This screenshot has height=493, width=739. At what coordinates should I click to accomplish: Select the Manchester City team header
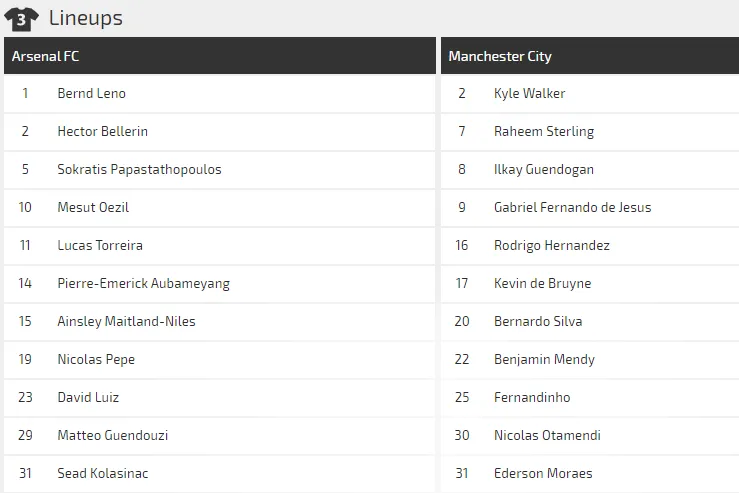[500, 56]
